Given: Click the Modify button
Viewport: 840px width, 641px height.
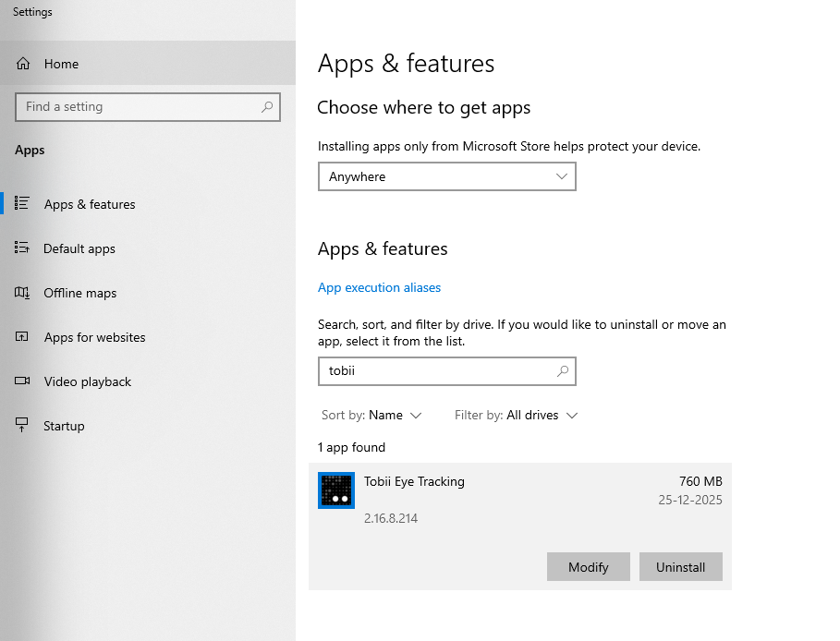Looking at the screenshot, I should 589,566.
